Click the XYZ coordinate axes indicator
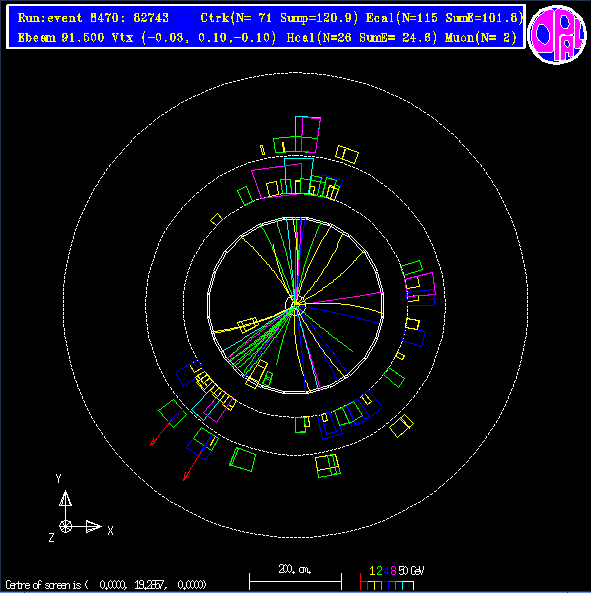The image size is (591, 593). point(80,509)
